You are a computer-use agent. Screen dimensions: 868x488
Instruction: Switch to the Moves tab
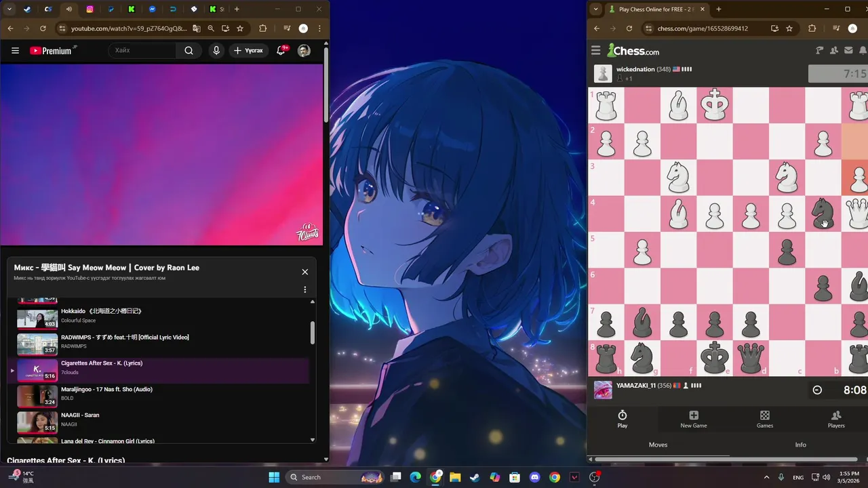click(658, 445)
